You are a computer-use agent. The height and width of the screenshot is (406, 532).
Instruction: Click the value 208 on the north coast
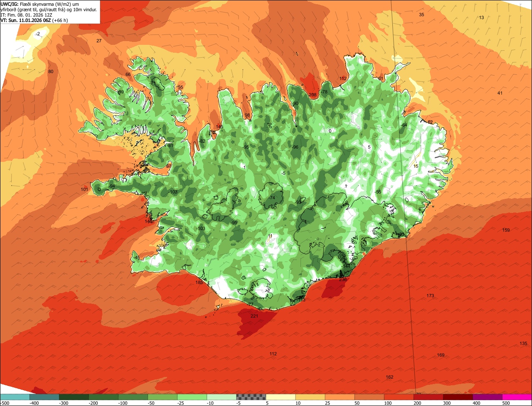pyautogui.click(x=313, y=95)
